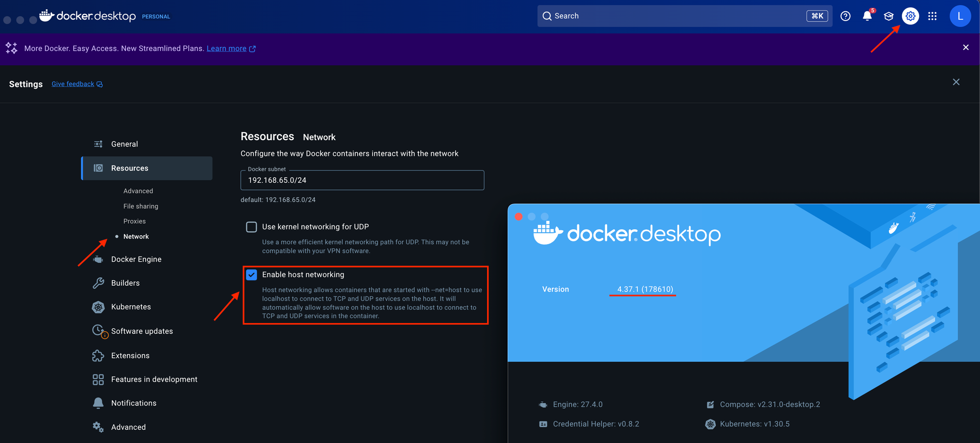Click the Kubernetes icon in About window
Screen dimensions: 980x443
[710, 424]
